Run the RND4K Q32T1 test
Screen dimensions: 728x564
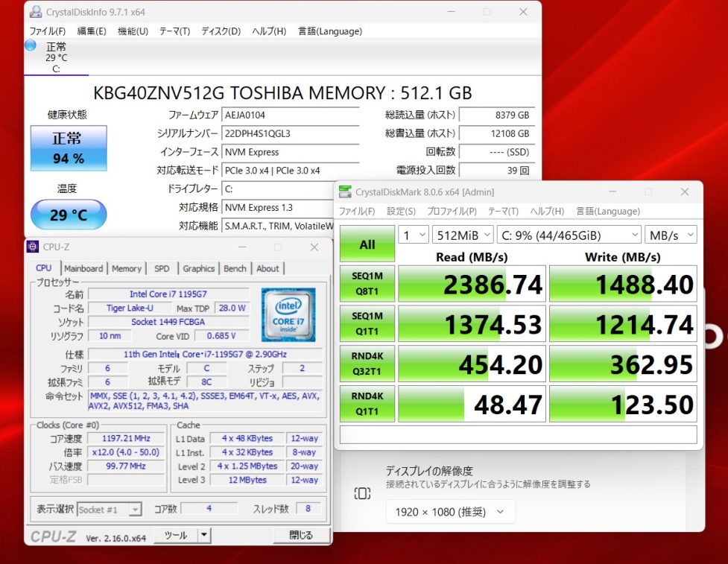[367, 364]
